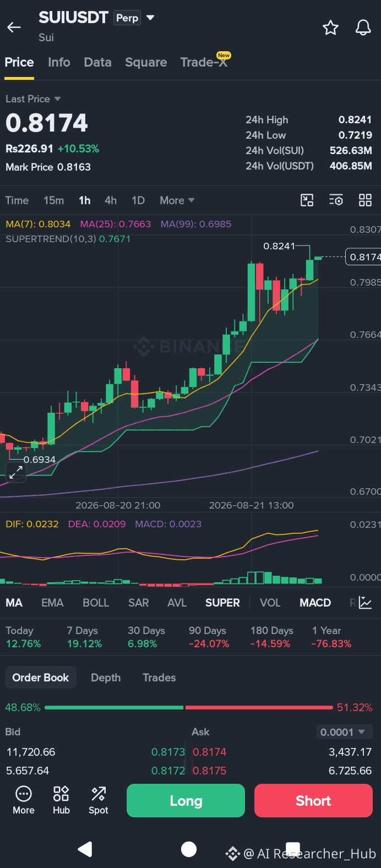Tap current price tag 0.8174 on chart
381x868 pixels.
[x=363, y=256]
